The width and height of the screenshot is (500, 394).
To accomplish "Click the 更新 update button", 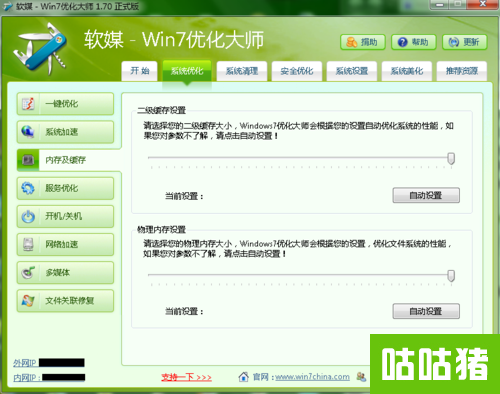I will tap(465, 42).
